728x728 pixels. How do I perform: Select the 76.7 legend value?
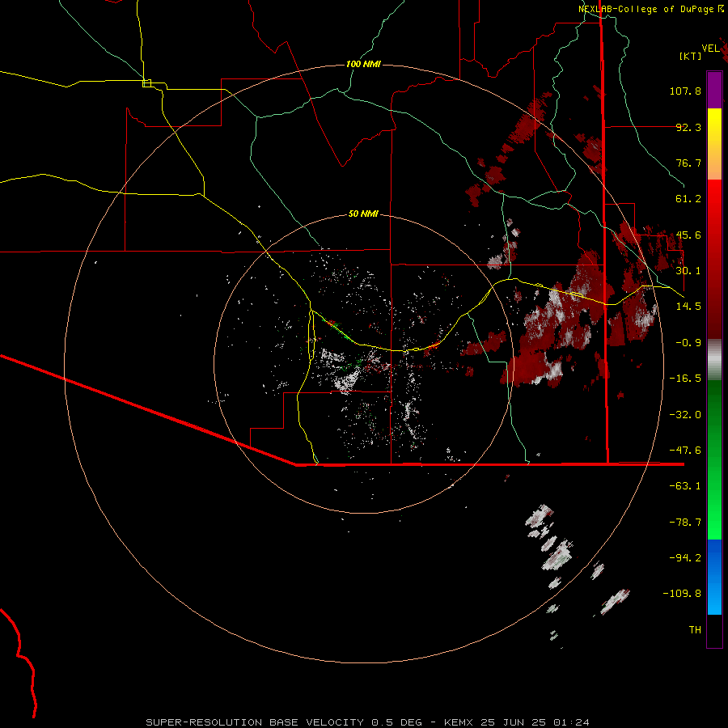(x=688, y=163)
